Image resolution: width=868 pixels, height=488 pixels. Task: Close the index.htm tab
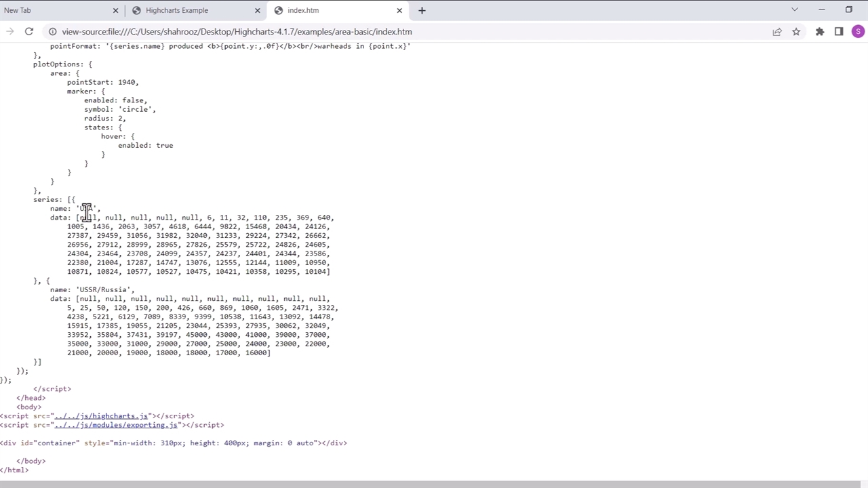pos(399,10)
